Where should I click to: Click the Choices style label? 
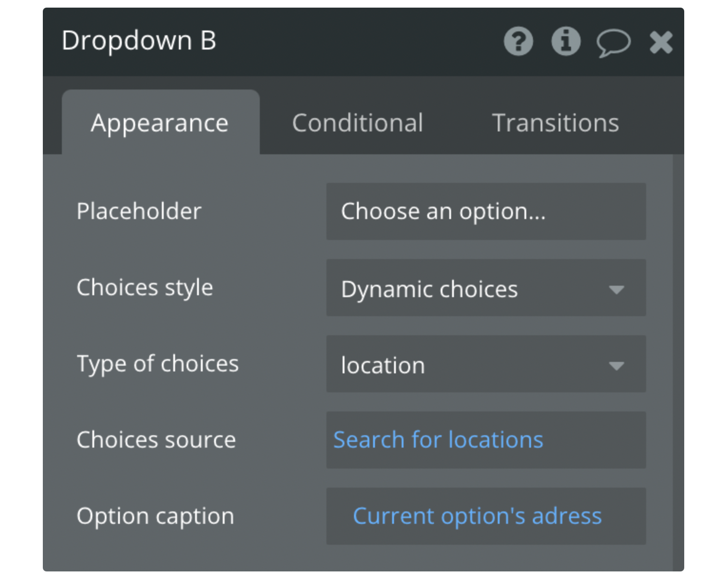click(145, 288)
